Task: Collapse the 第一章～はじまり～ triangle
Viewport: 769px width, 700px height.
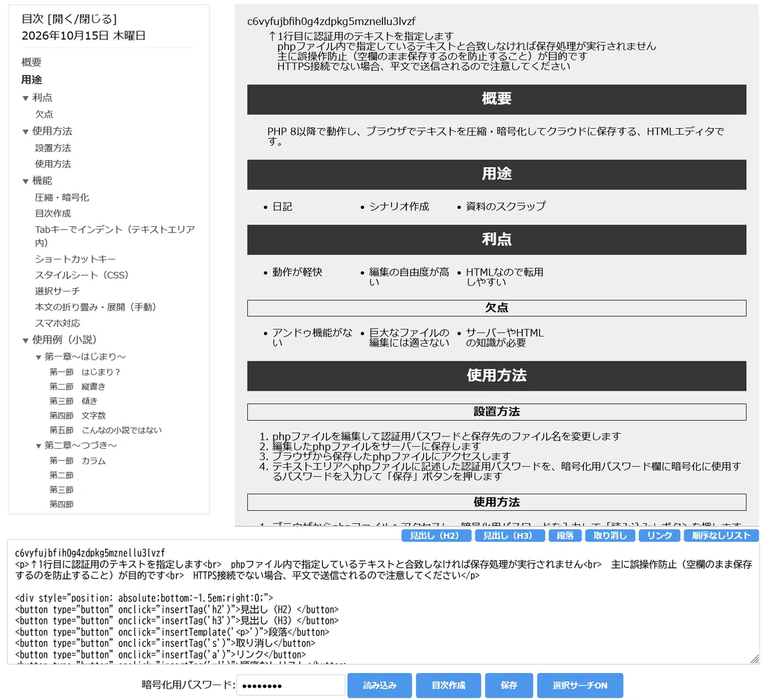Action: coord(38,357)
